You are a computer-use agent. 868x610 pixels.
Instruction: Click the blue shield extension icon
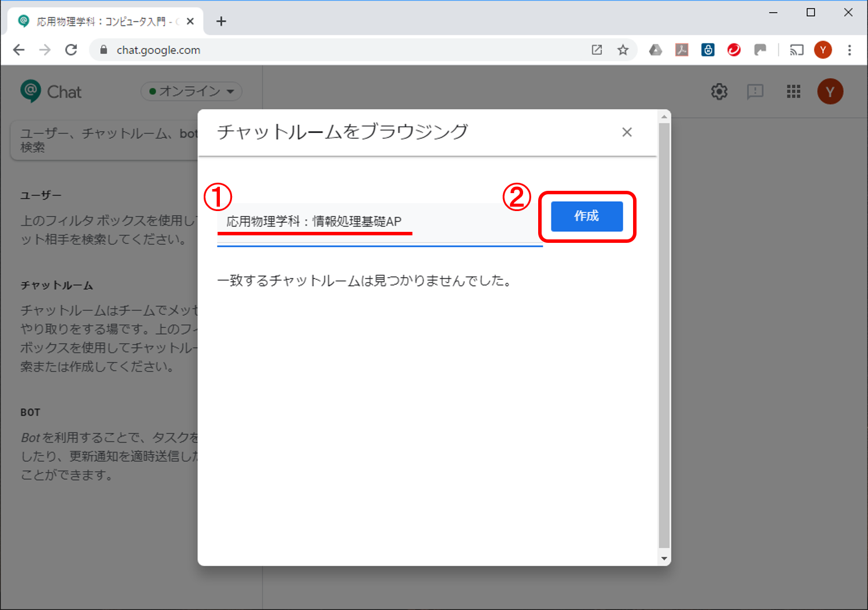708,50
